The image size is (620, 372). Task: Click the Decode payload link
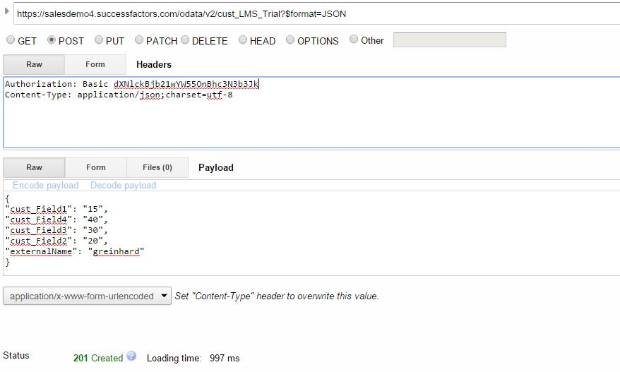[x=123, y=185]
